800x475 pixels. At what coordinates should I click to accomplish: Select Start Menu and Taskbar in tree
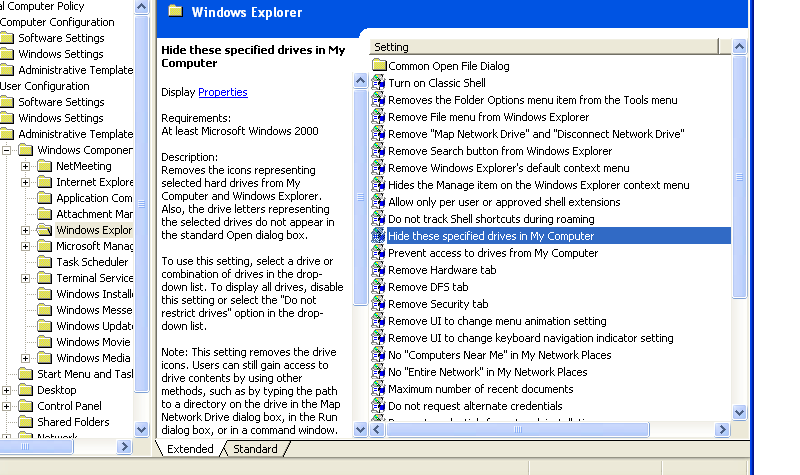click(x=85, y=374)
